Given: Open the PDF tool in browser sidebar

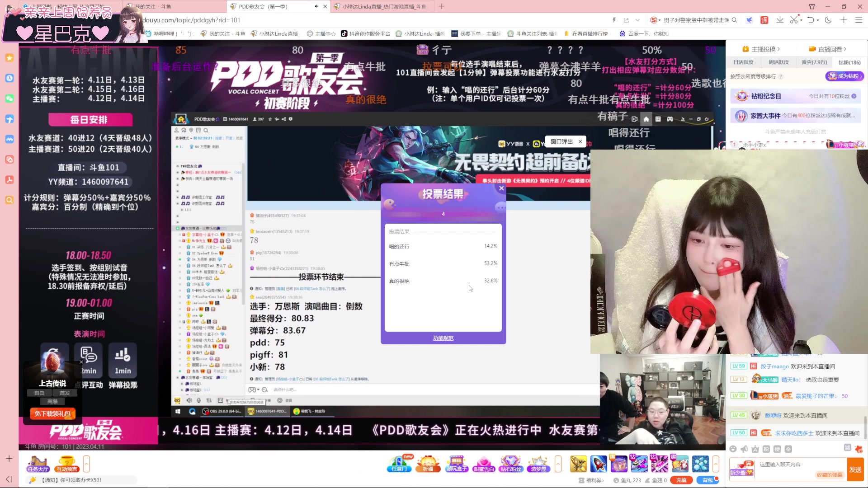Looking at the screenshot, I should [9, 180].
